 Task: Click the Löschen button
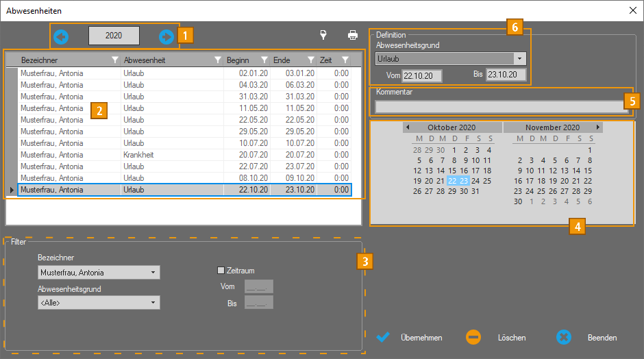tap(496, 338)
